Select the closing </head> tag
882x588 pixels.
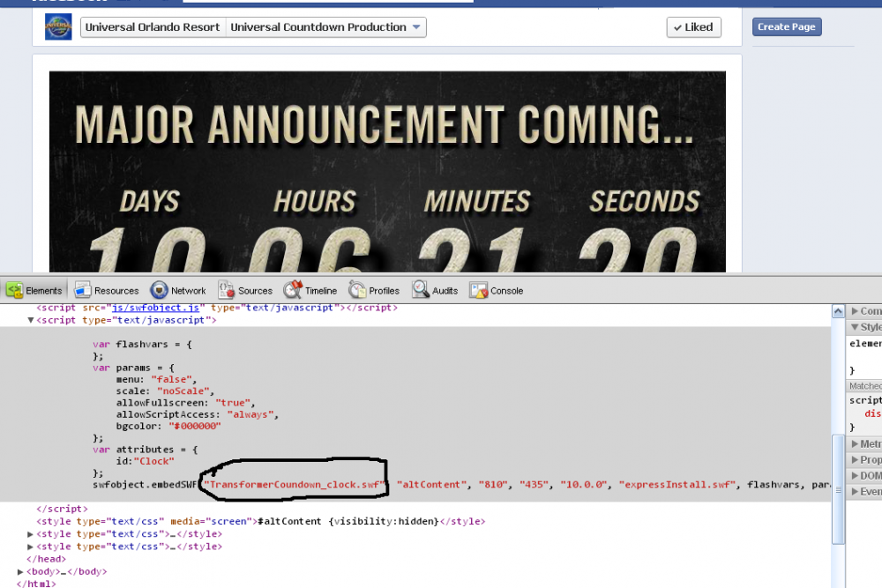(x=46, y=559)
